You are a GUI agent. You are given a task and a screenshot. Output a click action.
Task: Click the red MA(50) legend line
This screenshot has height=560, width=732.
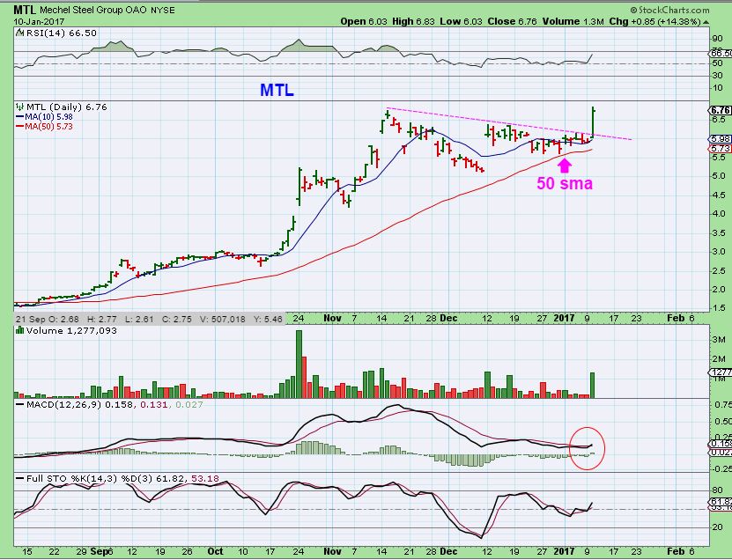click(20, 127)
